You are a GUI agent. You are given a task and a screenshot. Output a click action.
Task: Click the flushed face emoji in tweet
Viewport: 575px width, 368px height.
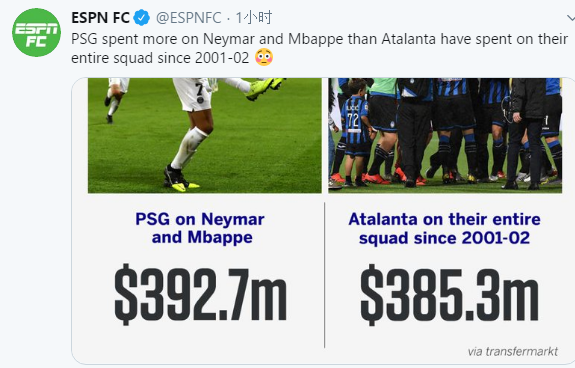click(264, 58)
